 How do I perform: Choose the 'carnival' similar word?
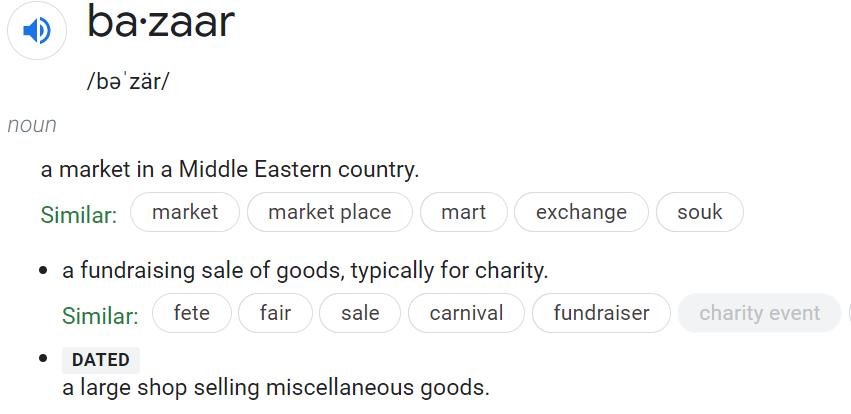[x=466, y=313]
